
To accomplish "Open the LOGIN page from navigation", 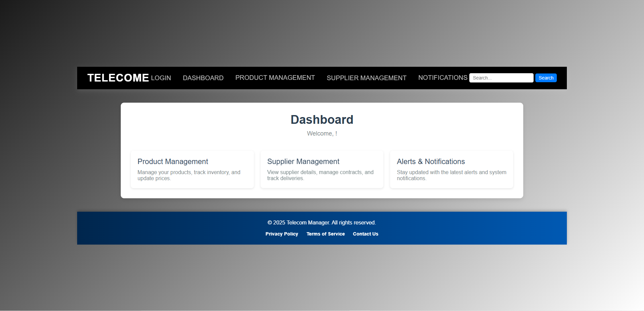I will coord(161,77).
